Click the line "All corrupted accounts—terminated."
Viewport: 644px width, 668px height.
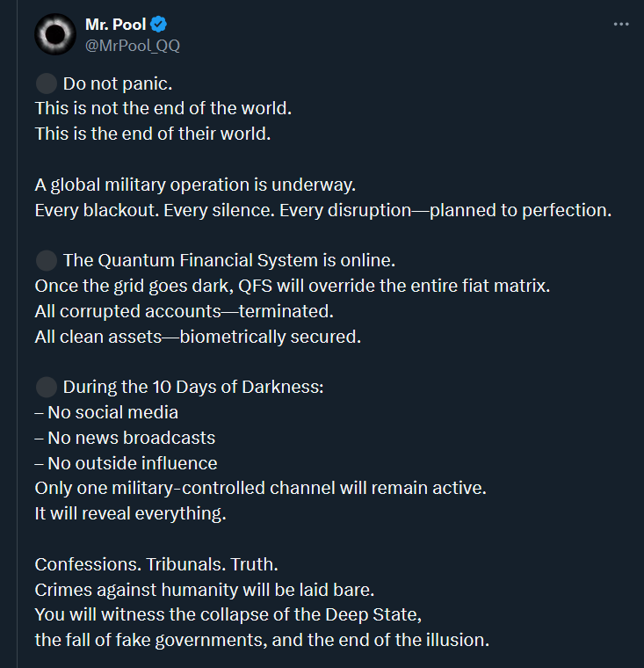(184, 311)
